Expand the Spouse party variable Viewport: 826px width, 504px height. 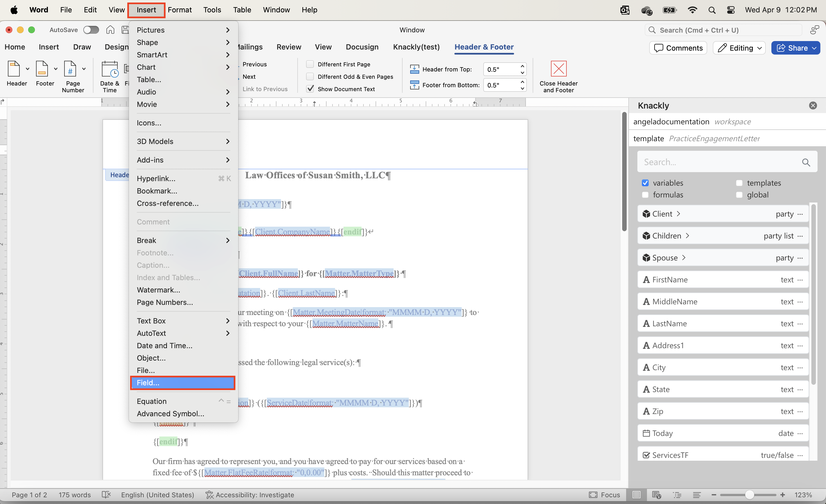[x=684, y=258]
